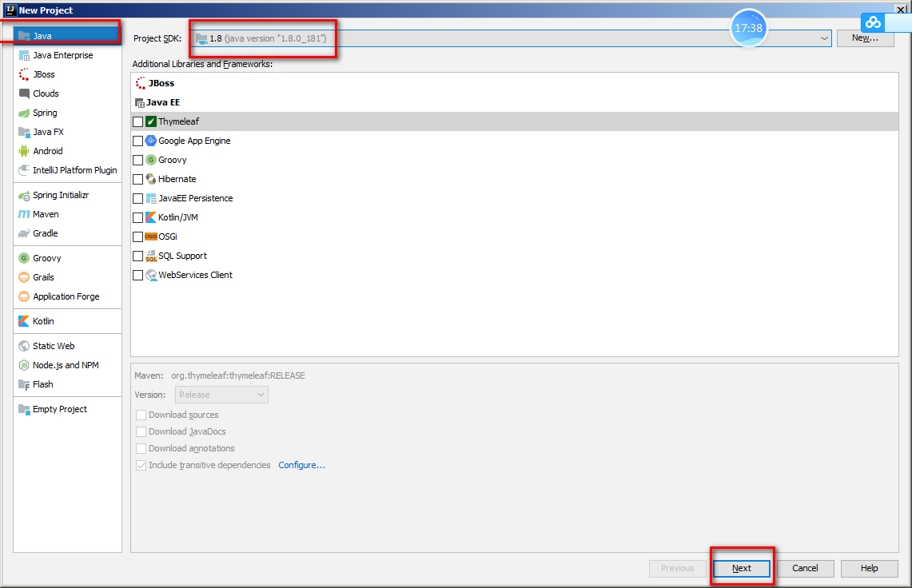Enable the Thymeleaf checkbox

click(x=137, y=121)
